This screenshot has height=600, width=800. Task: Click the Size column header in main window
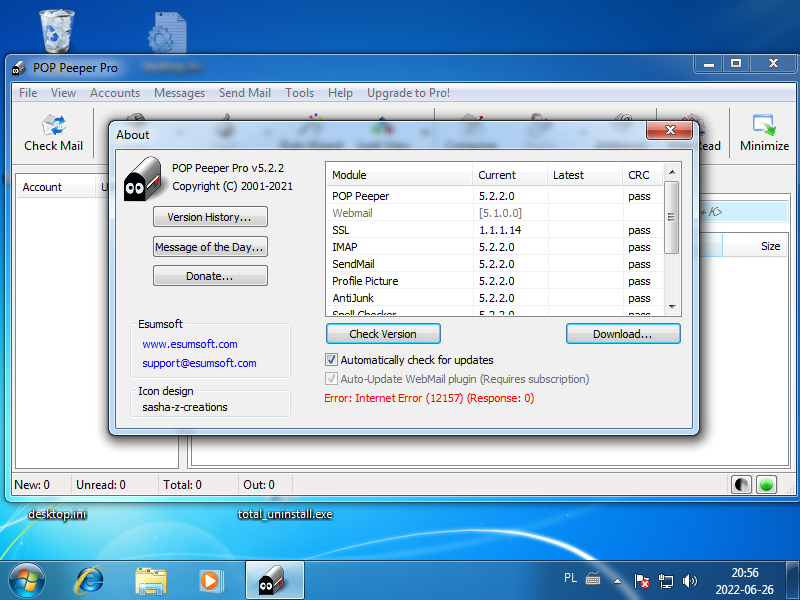point(755,246)
